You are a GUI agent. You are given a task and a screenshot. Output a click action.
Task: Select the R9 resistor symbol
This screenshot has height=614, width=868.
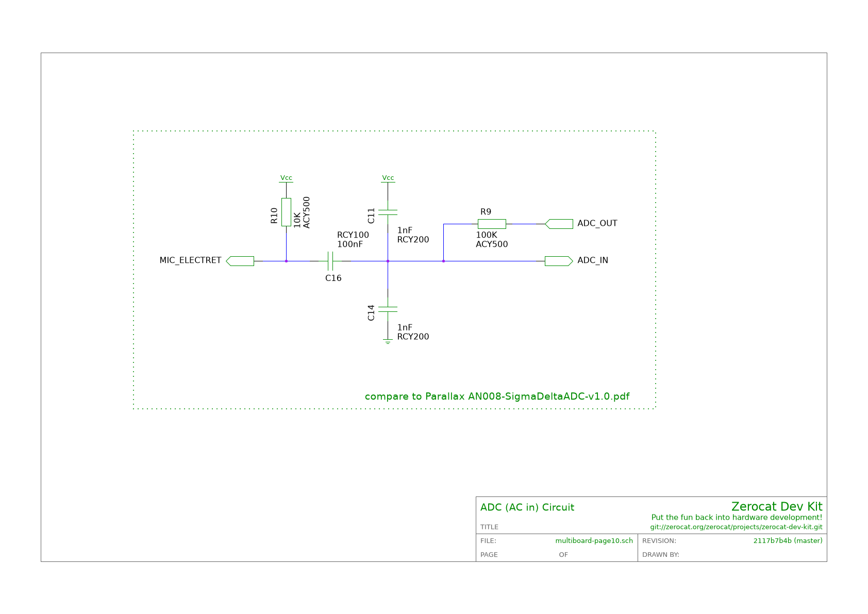point(492,224)
